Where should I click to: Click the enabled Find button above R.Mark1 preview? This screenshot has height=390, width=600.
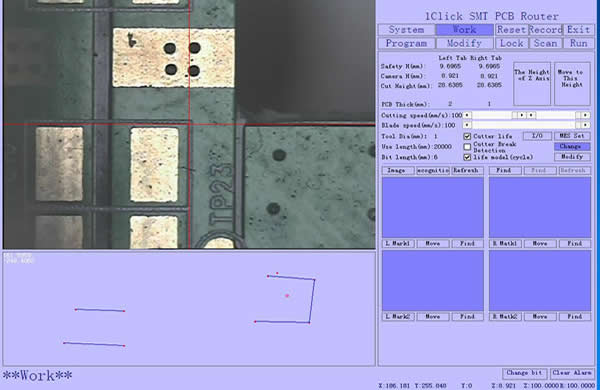pos(505,170)
